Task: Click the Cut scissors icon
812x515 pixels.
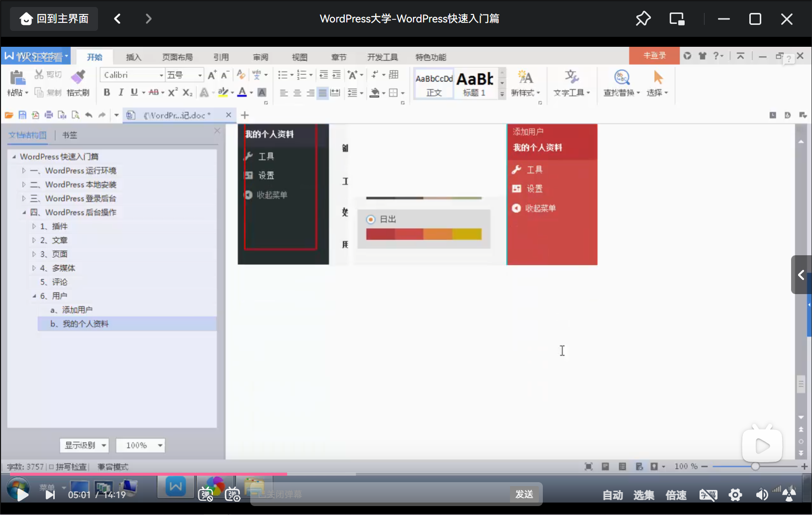Action: pos(39,75)
